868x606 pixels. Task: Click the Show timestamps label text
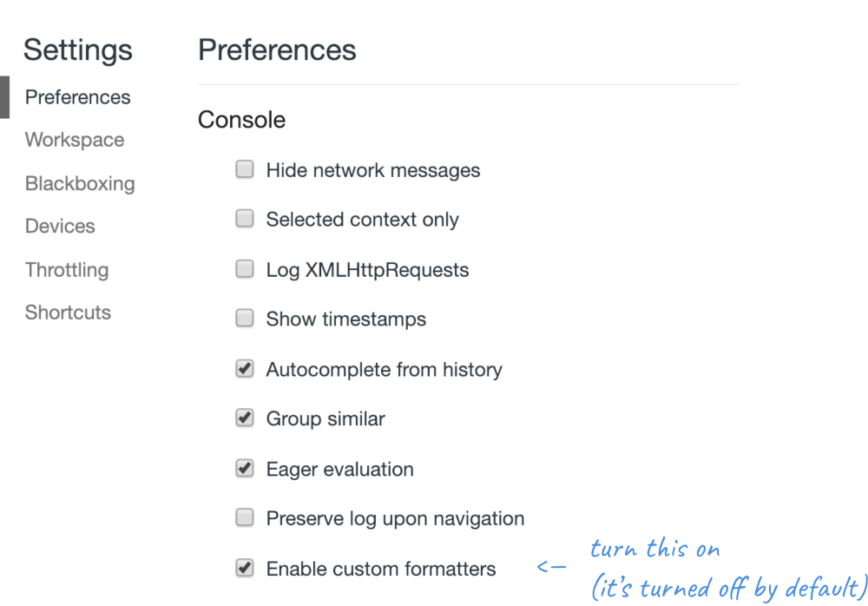pos(346,319)
